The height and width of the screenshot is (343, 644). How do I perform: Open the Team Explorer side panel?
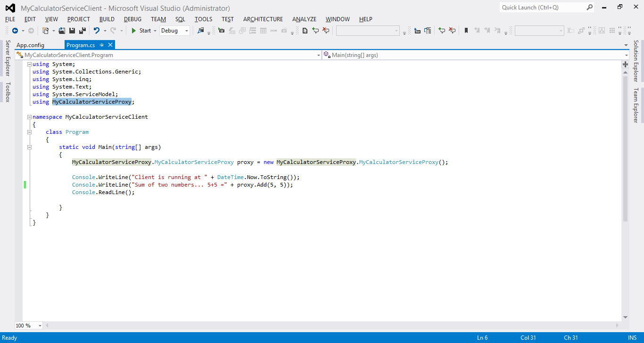click(x=636, y=105)
